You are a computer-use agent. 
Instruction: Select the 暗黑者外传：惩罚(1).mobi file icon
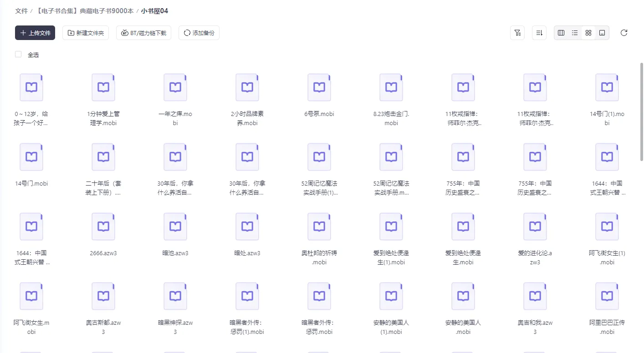247,296
